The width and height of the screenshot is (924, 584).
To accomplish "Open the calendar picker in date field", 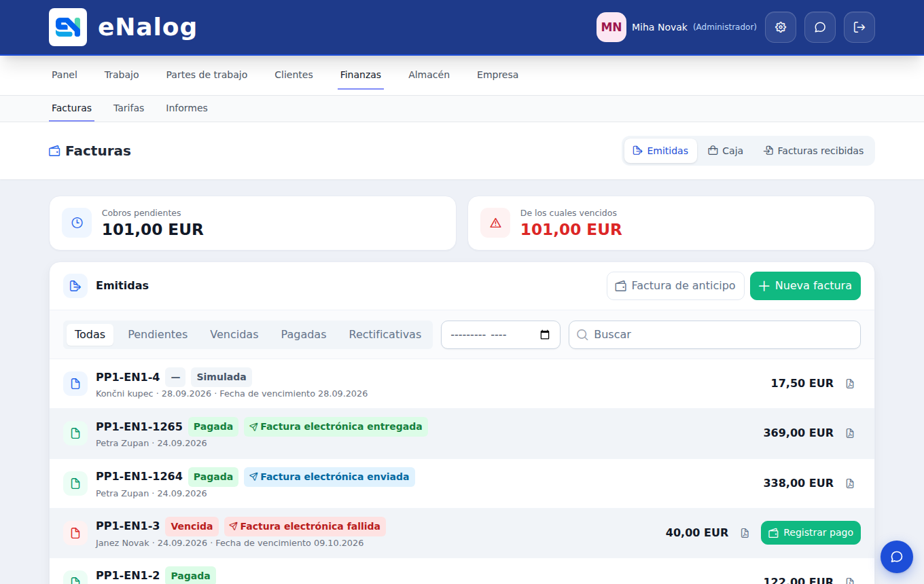I will (545, 335).
